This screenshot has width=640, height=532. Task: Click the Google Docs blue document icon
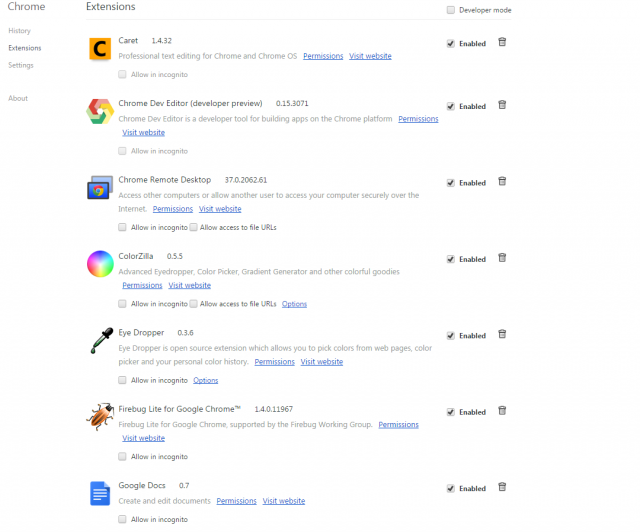click(x=100, y=493)
